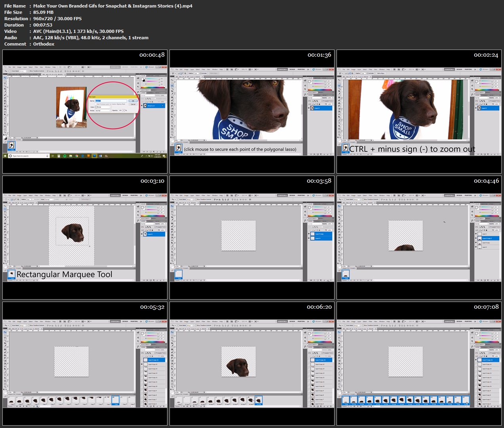Open CS Live dropdown in 00:07:08 frame
This screenshot has width=504, height=428.
click(x=484, y=321)
